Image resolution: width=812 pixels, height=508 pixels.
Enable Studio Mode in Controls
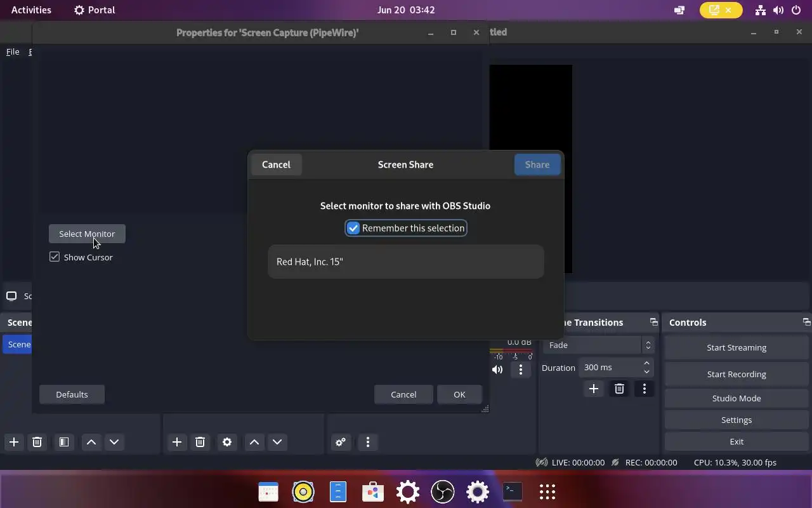pyautogui.click(x=737, y=398)
